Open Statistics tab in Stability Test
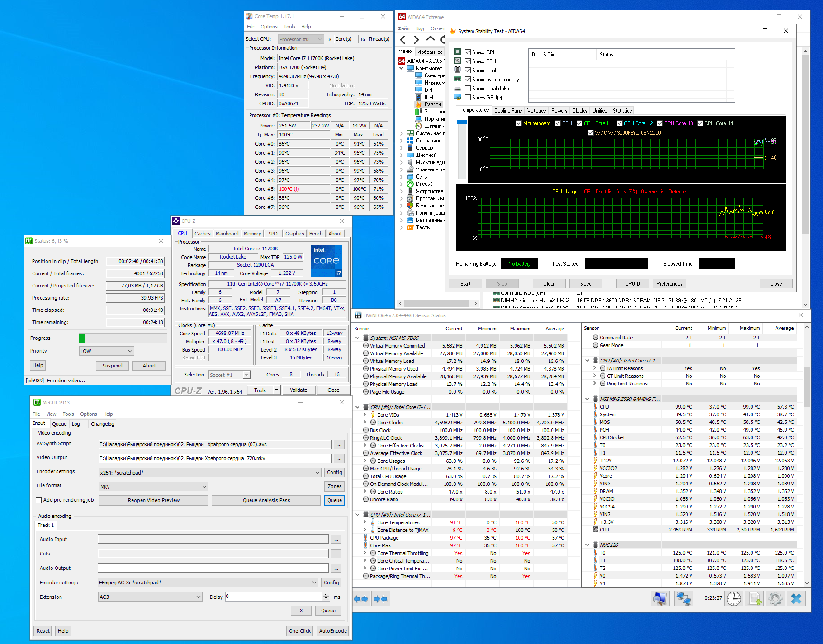The height and width of the screenshot is (644, 823). [622, 111]
